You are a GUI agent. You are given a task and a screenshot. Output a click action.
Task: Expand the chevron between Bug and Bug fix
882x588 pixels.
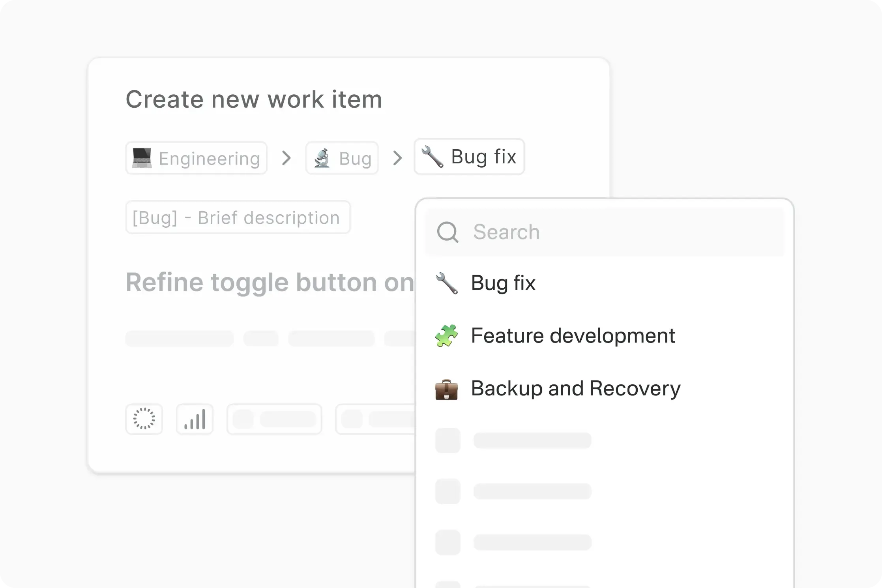pyautogui.click(x=397, y=158)
